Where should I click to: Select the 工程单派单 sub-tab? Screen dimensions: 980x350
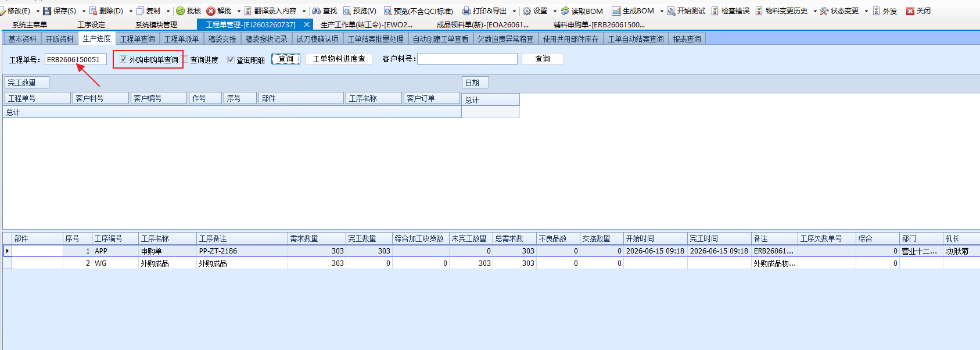[x=181, y=39]
